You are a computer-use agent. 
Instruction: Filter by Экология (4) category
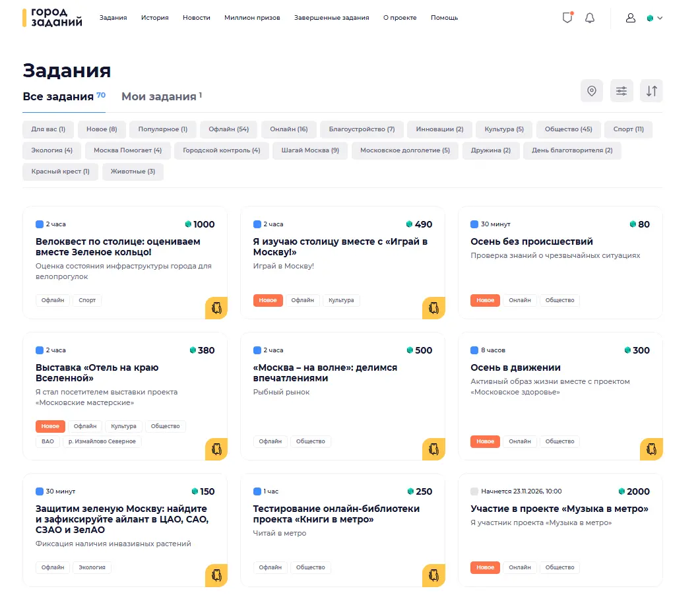[x=51, y=150]
